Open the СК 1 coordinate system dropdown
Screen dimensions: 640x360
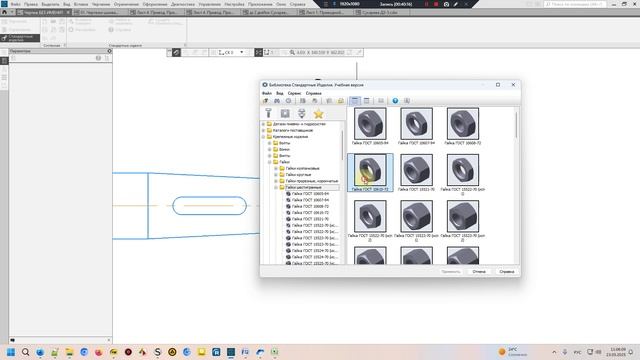point(242,52)
